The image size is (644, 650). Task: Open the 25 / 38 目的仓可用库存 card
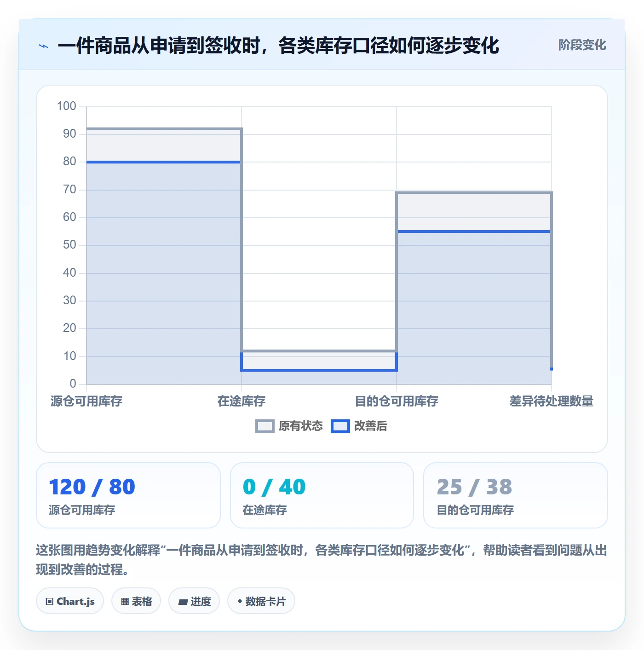(516, 495)
